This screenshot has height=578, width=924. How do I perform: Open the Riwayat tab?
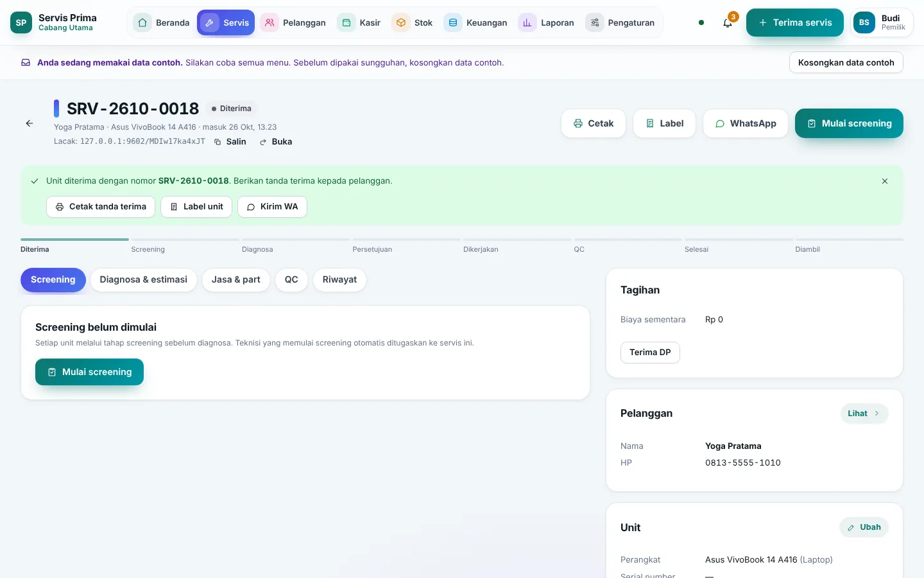[339, 280]
